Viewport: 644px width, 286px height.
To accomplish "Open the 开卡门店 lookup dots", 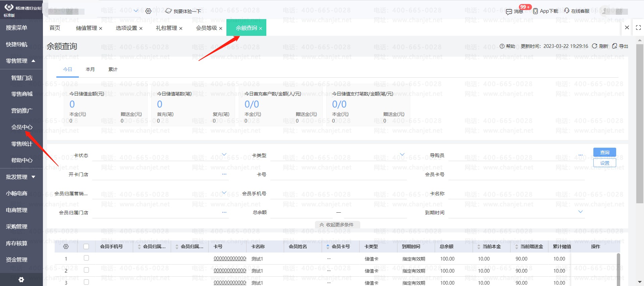I will click(x=224, y=174).
